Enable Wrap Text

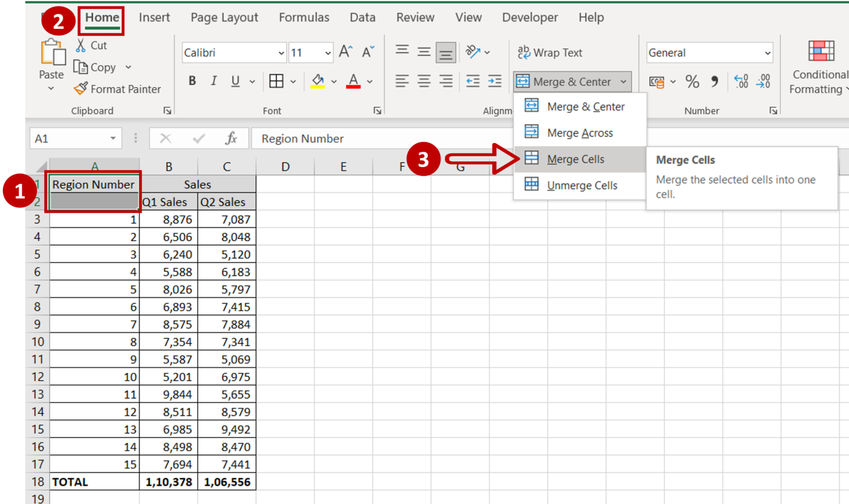point(549,53)
